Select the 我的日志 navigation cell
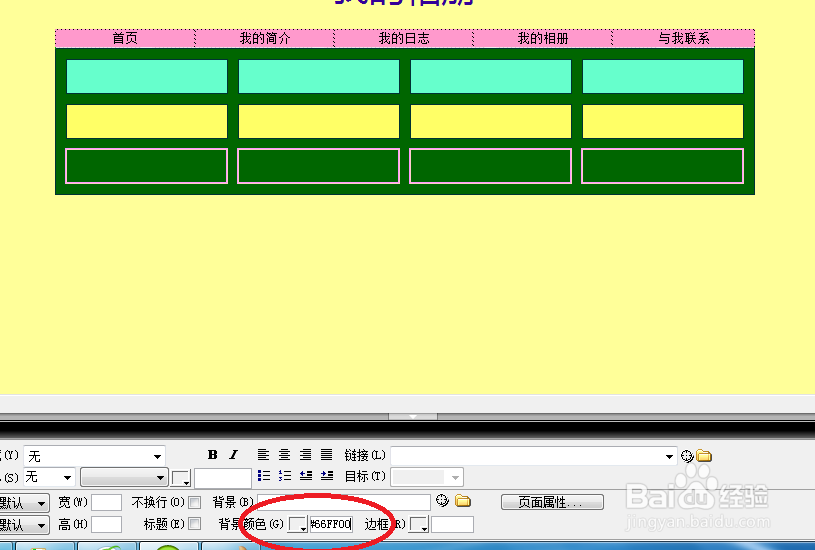The width and height of the screenshot is (815, 550). [404, 38]
